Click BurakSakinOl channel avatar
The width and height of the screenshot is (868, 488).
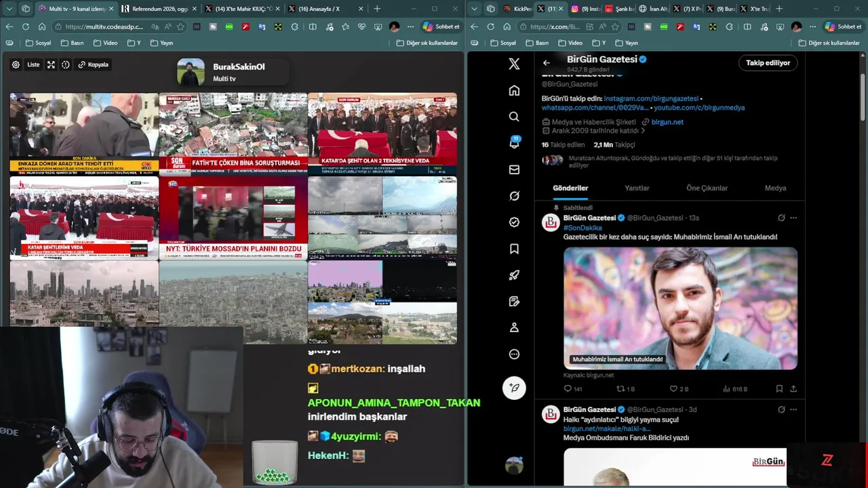tap(191, 72)
